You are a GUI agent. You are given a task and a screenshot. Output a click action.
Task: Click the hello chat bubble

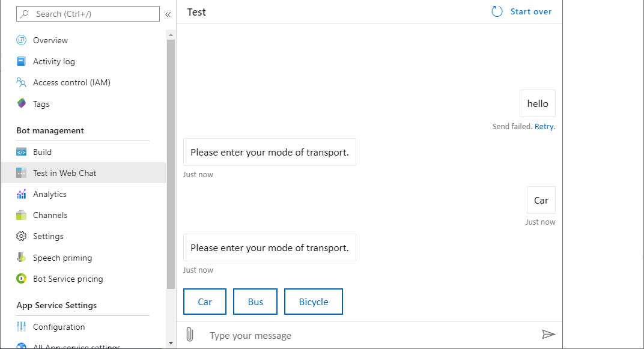tap(538, 103)
